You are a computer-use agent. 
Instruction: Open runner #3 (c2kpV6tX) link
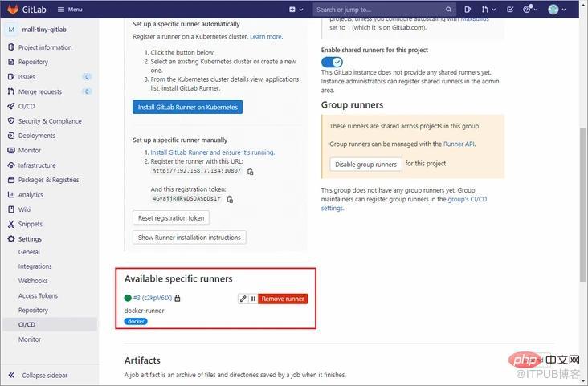[153, 298]
